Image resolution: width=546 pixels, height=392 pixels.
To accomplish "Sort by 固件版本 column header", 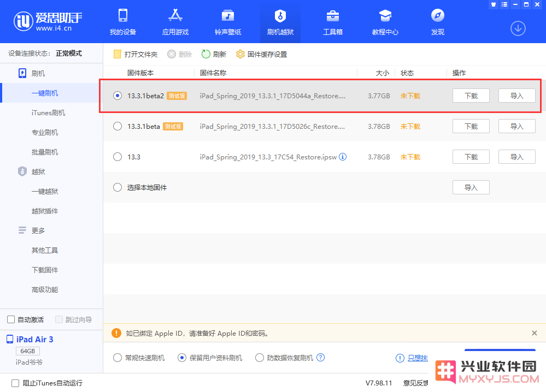I will [140, 73].
